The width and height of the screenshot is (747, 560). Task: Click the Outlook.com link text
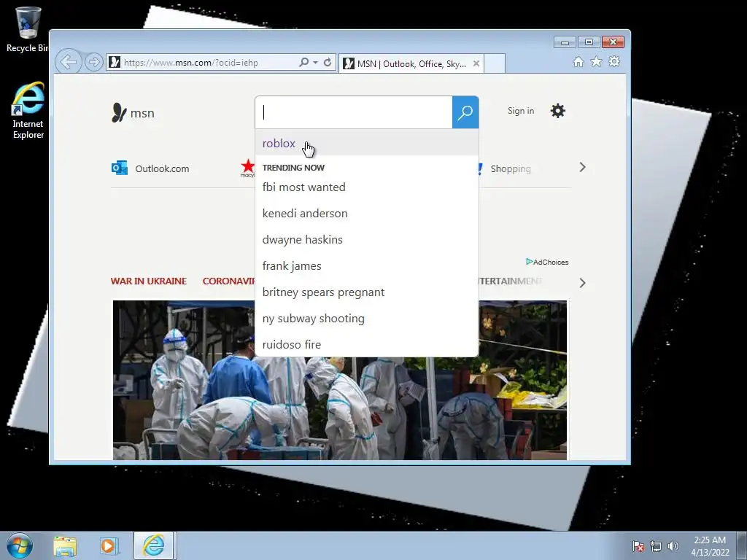point(162,168)
